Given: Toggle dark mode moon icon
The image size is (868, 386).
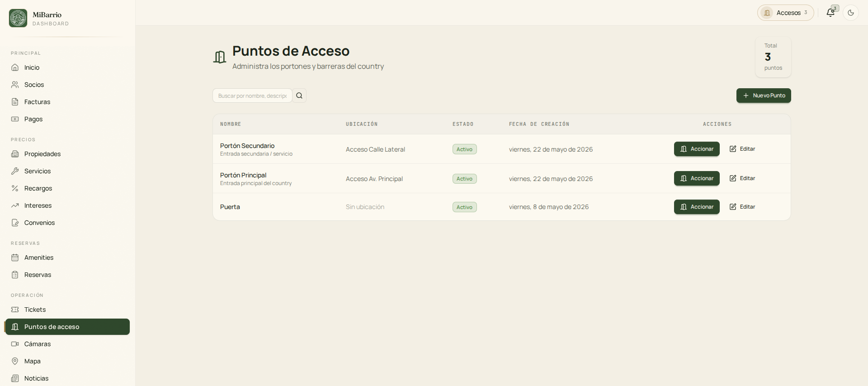Looking at the screenshot, I should coord(850,13).
